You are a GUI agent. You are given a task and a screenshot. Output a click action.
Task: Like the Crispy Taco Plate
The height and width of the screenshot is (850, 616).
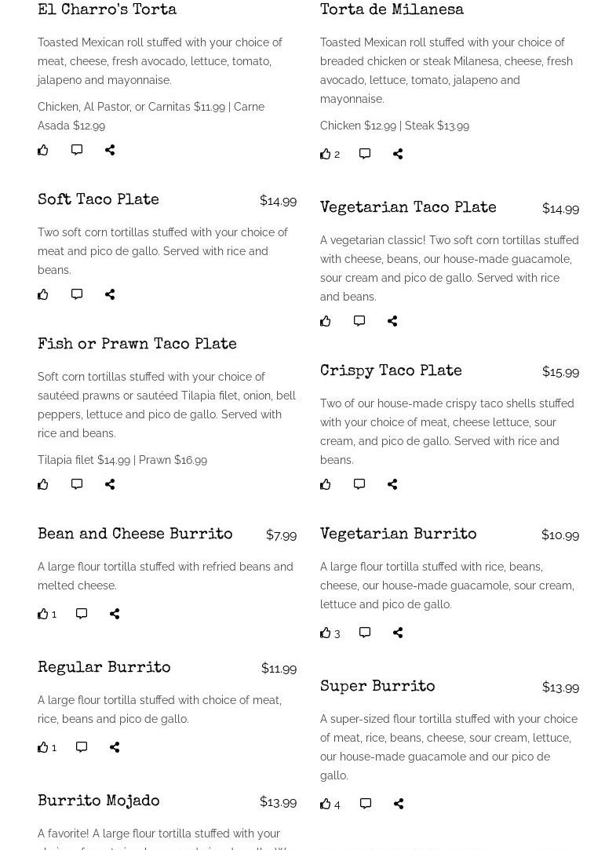[326, 484]
